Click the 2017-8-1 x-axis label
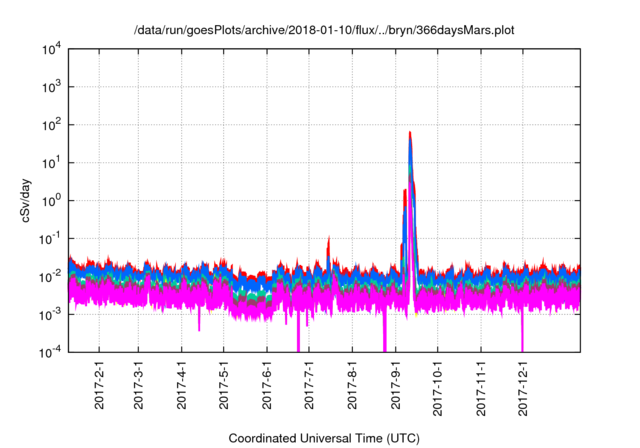Screen dimensions: 640x448 pos(352,385)
